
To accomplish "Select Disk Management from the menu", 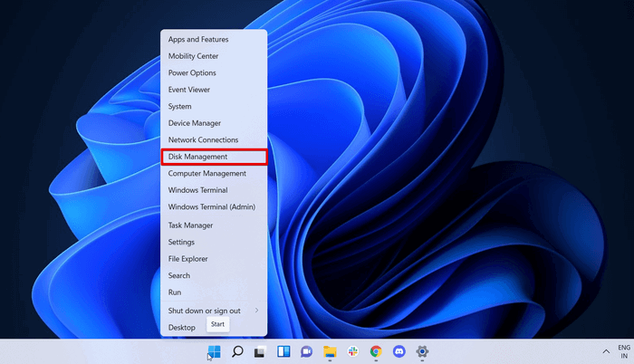I will click(214, 157).
